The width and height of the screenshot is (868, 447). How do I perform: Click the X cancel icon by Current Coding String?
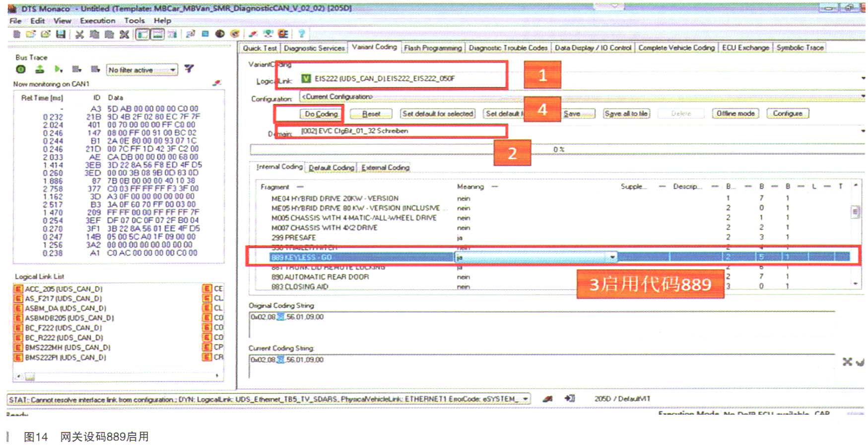point(847,362)
